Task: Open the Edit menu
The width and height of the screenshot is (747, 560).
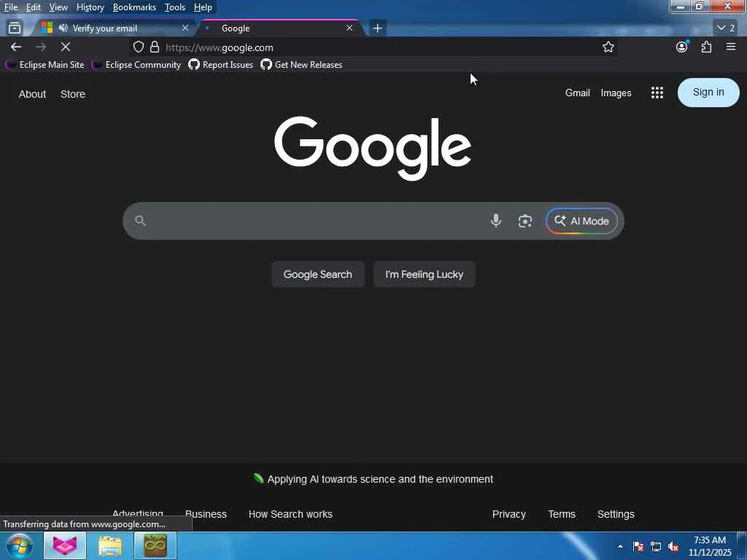Action: pos(34,7)
